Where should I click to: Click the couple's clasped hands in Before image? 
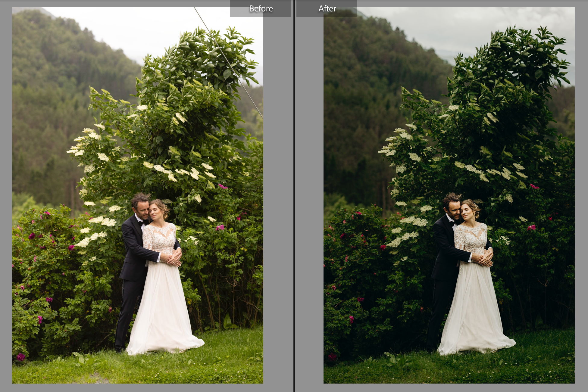coord(173,258)
